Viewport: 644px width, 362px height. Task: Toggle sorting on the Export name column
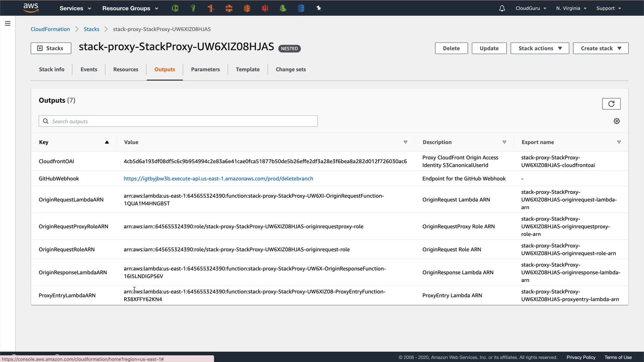coord(619,142)
